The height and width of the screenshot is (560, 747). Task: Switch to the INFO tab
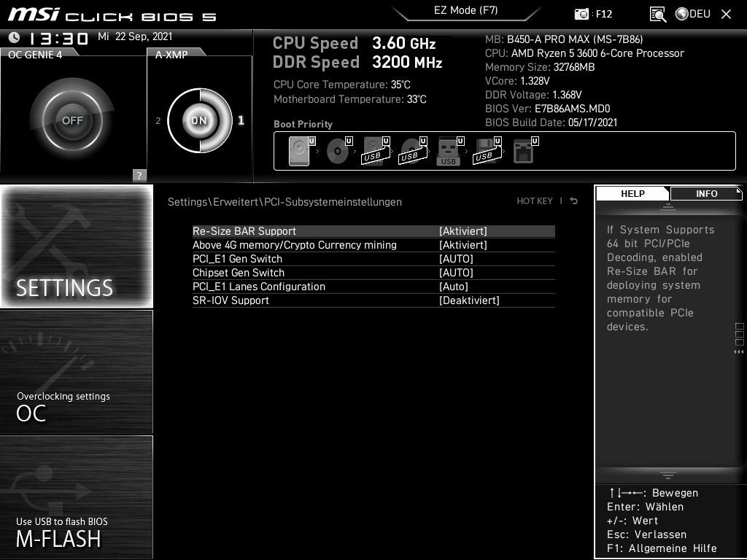pos(705,194)
